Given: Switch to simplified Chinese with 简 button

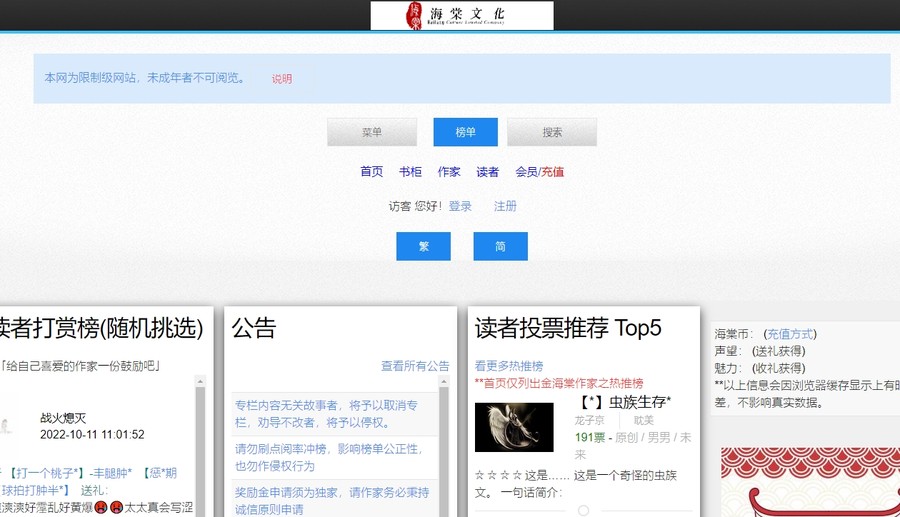Looking at the screenshot, I should click(x=500, y=246).
